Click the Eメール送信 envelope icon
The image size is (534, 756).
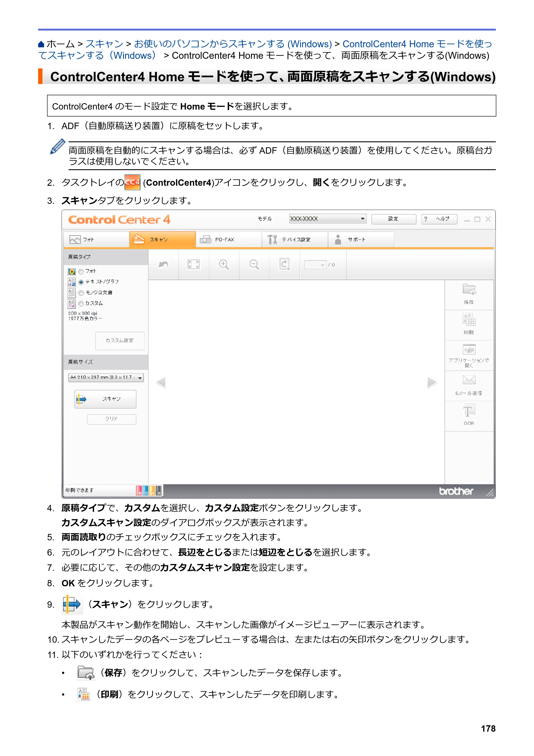pos(469,380)
